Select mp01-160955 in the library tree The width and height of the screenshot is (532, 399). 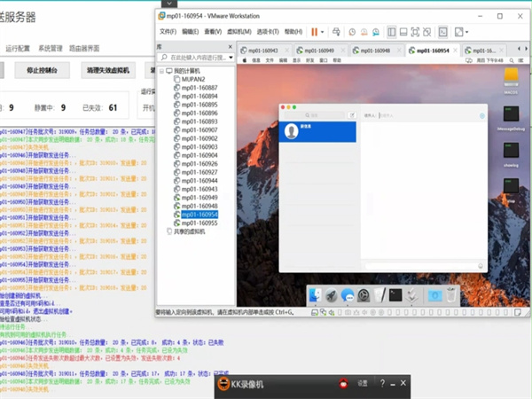199,223
